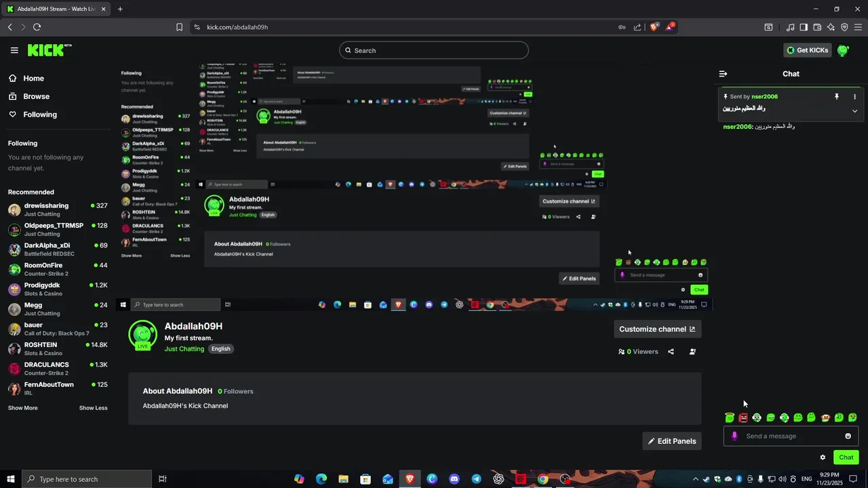Focus the Send a message field
Screen dimensions: 868x488
click(791, 436)
